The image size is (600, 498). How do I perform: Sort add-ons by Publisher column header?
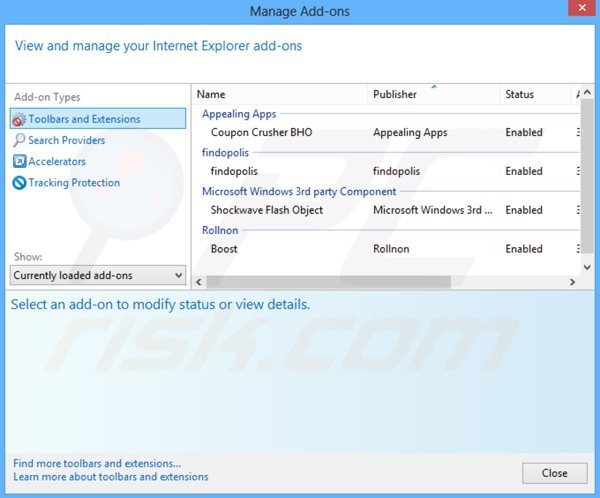coord(434,94)
